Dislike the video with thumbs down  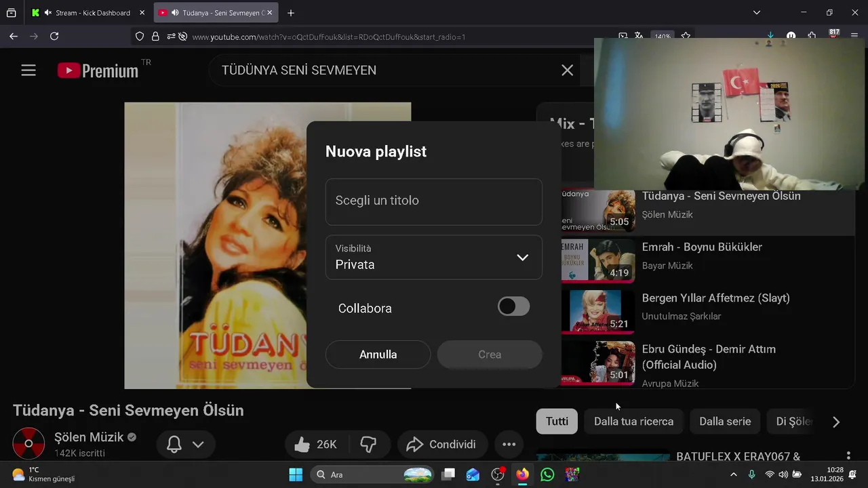click(368, 445)
